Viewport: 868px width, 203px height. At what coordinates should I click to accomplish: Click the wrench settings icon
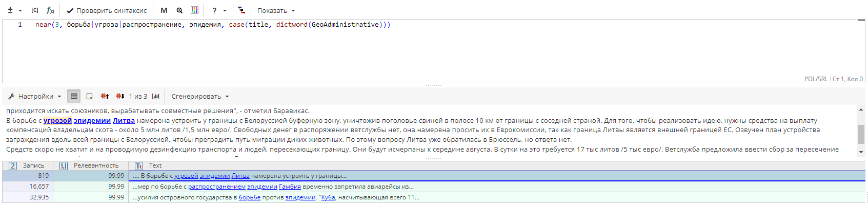(11, 96)
